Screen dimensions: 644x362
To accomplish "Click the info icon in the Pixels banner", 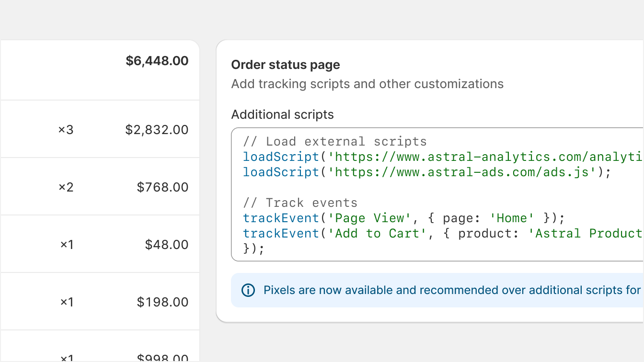I will pos(248,290).
